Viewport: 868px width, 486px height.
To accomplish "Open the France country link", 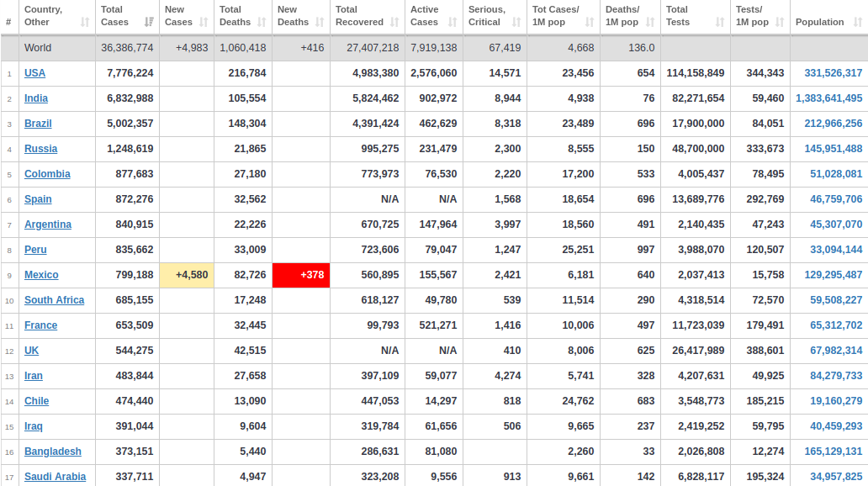I will [x=40, y=325].
